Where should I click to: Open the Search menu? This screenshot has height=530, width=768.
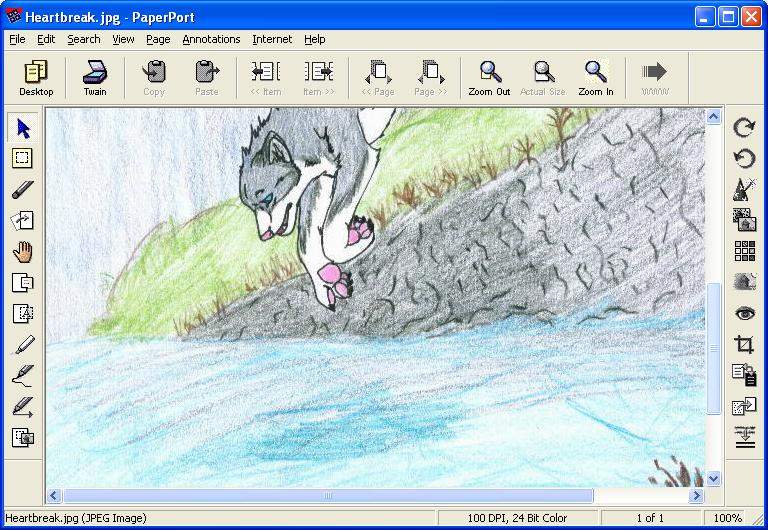84,39
